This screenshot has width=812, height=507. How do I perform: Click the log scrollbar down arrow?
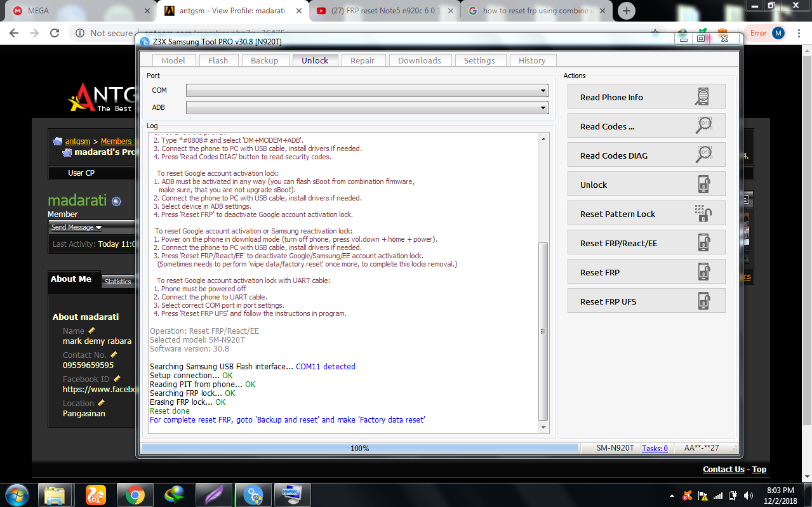[x=543, y=427]
